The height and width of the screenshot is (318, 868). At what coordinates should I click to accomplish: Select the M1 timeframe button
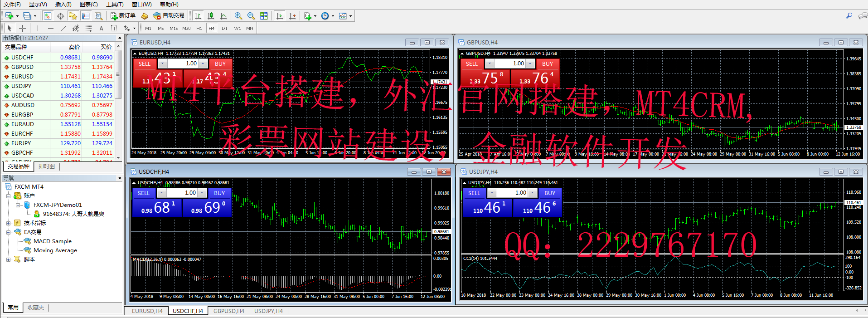(x=148, y=28)
